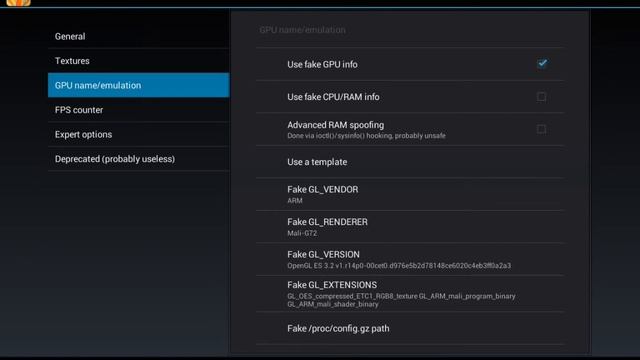
Task: Tap the Use fake GPU info label
Action: [x=322, y=64]
